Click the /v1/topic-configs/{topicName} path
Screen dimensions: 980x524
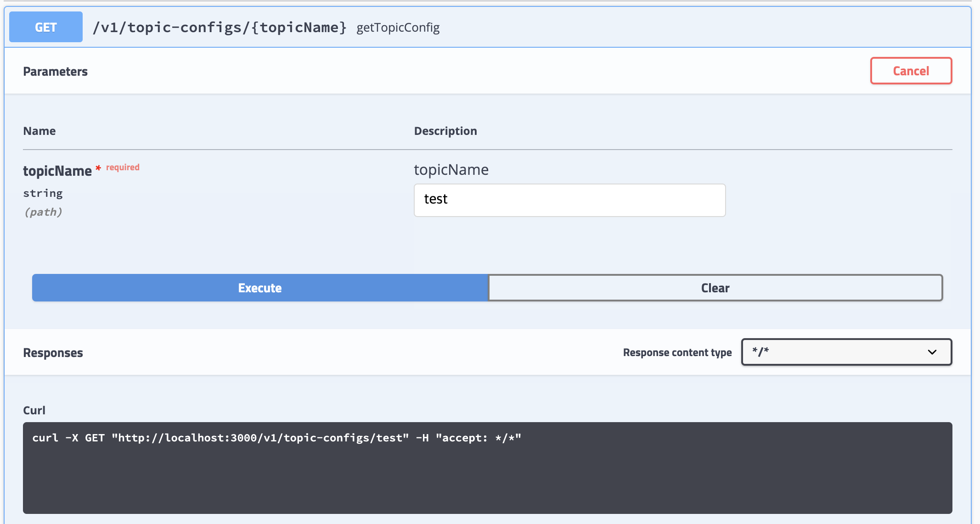click(220, 28)
